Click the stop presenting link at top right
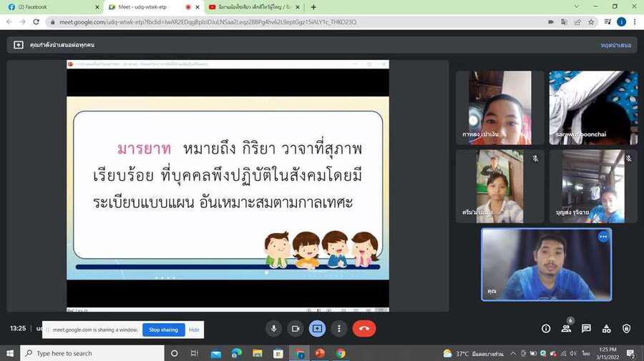 [x=615, y=45]
